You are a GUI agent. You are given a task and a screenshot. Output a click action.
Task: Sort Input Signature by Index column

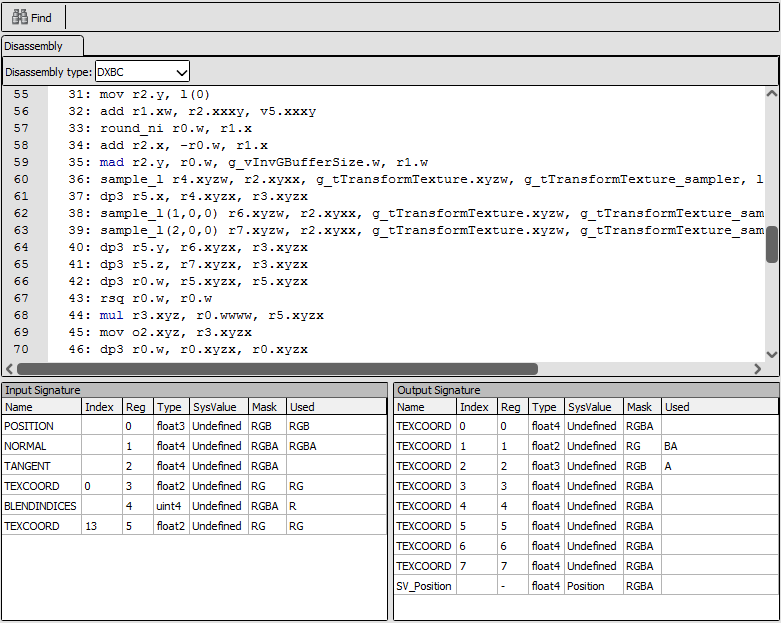[102, 407]
